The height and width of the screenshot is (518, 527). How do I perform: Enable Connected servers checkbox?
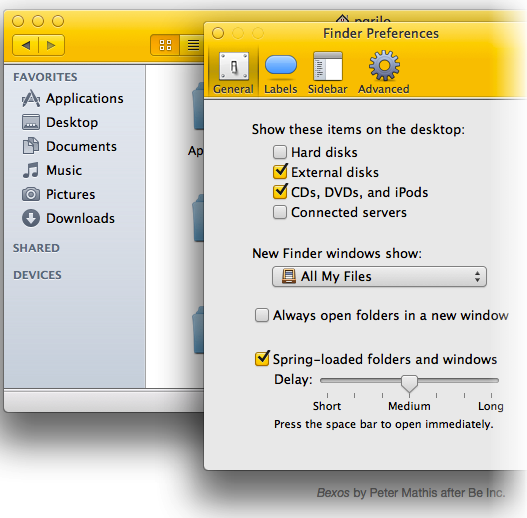(x=280, y=212)
